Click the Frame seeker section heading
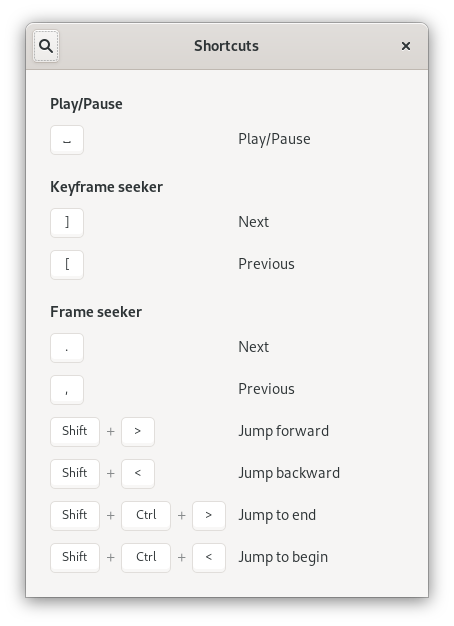This screenshot has width=454, height=626. point(96,312)
